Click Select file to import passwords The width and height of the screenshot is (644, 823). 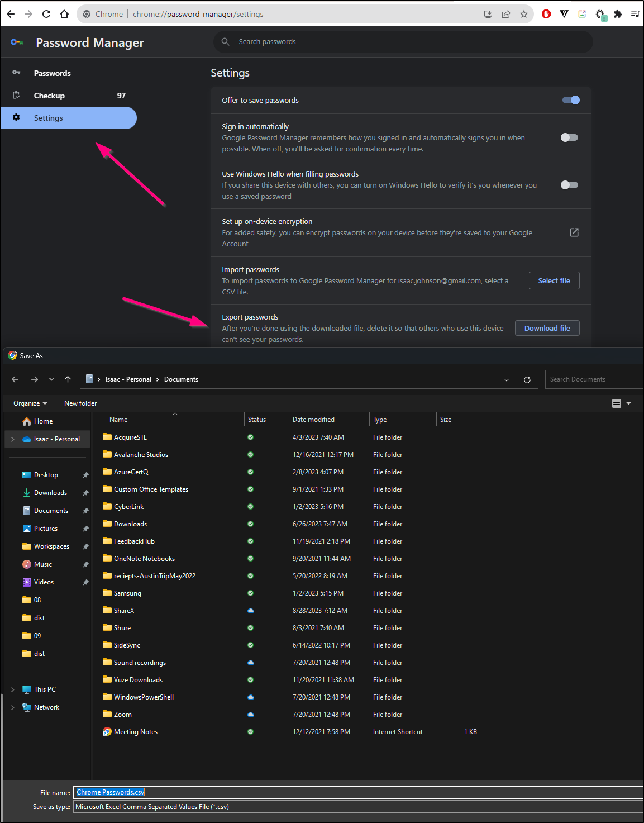tap(554, 280)
